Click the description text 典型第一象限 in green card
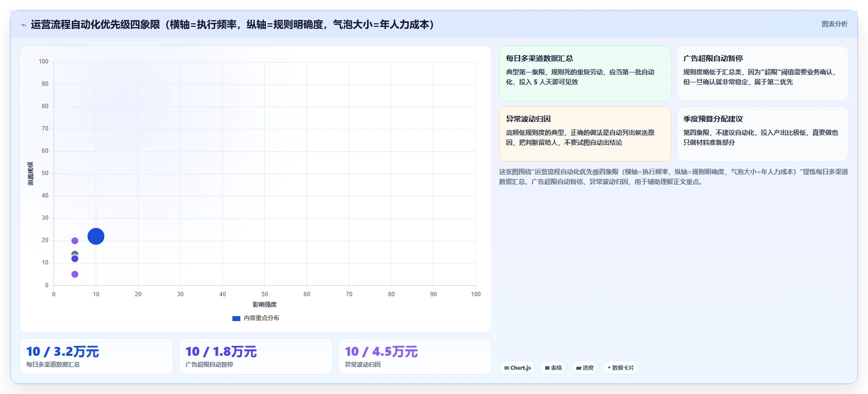This screenshot has width=868, height=394. 580,77
